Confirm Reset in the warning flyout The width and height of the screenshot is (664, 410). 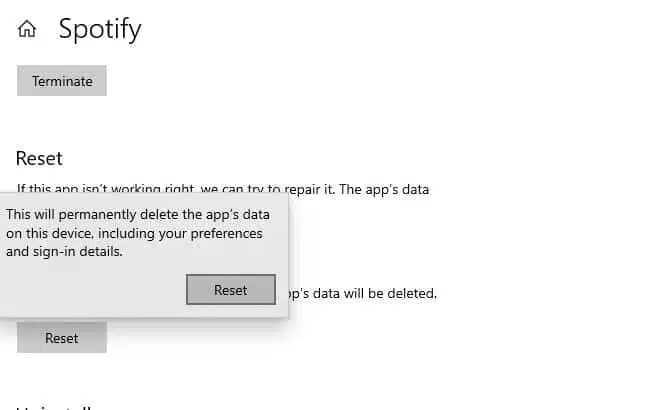230,290
